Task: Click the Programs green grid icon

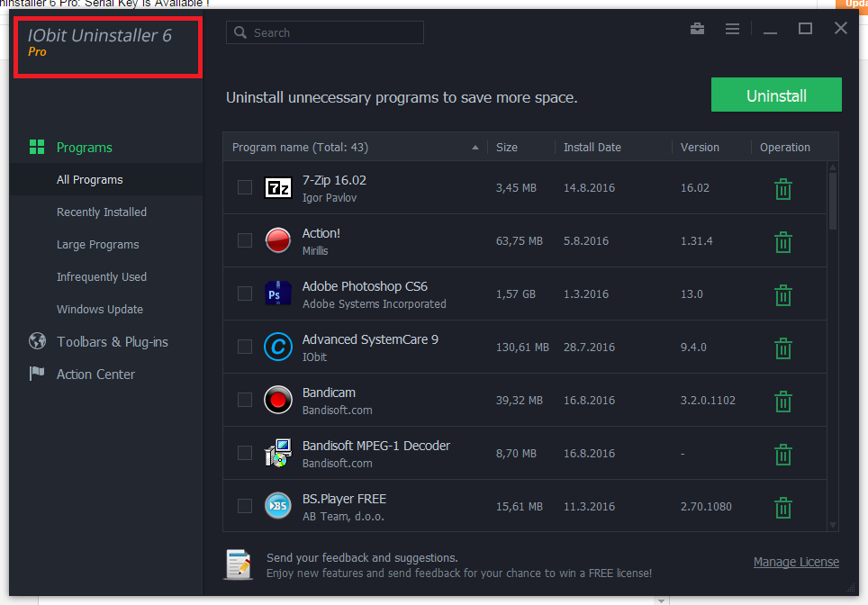Action: click(x=37, y=147)
